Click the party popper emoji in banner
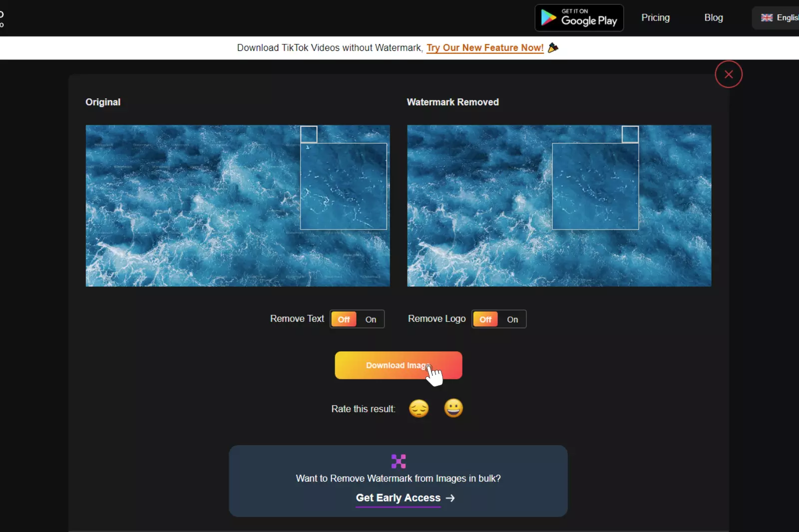 [x=553, y=47]
